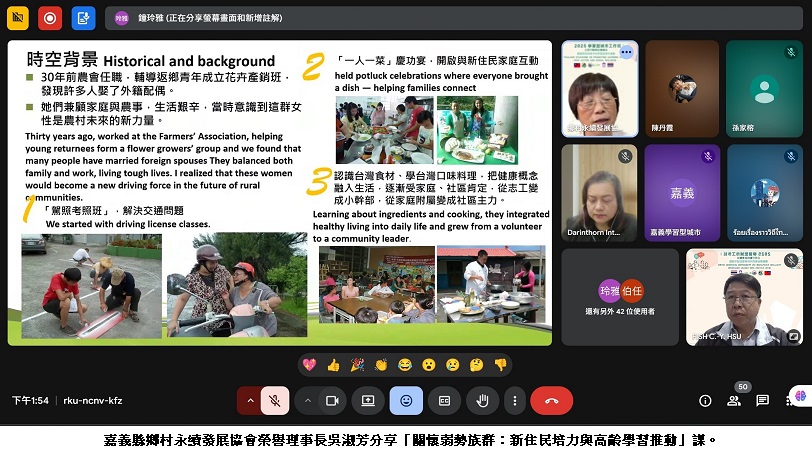Send the heart emoji reaction
The image size is (812, 455).
[309, 365]
